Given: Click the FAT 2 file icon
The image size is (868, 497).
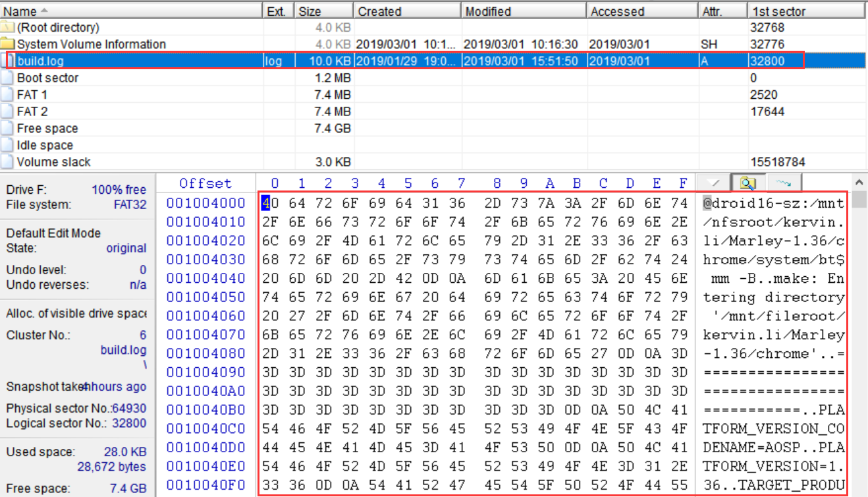Looking at the screenshot, I should 7,111.
